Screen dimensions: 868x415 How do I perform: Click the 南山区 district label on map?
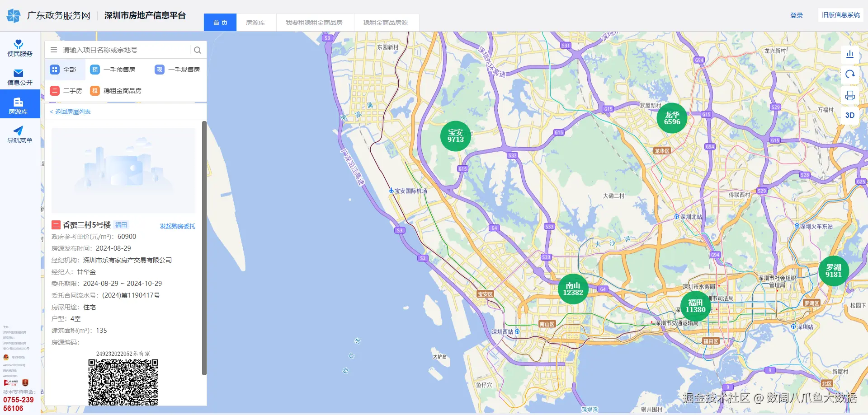pyautogui.click(x=547, y=324)
